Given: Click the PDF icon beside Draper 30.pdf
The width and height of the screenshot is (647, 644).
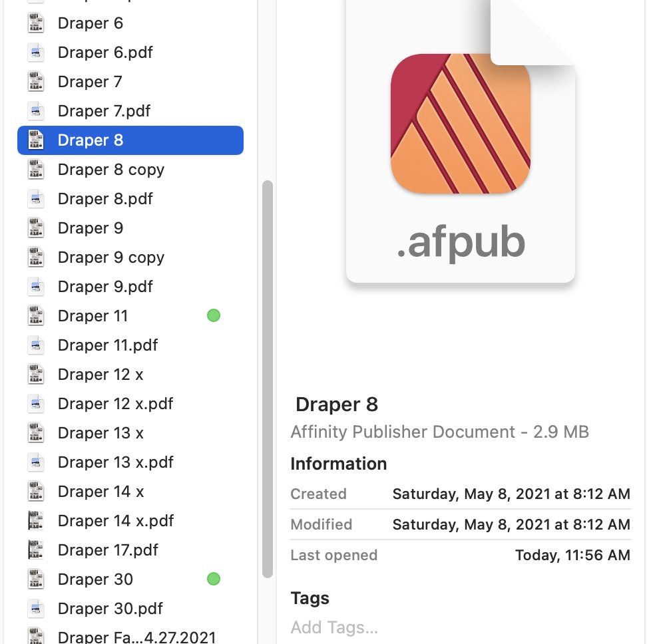Looking at the screenshot, I should coord(36,609).
